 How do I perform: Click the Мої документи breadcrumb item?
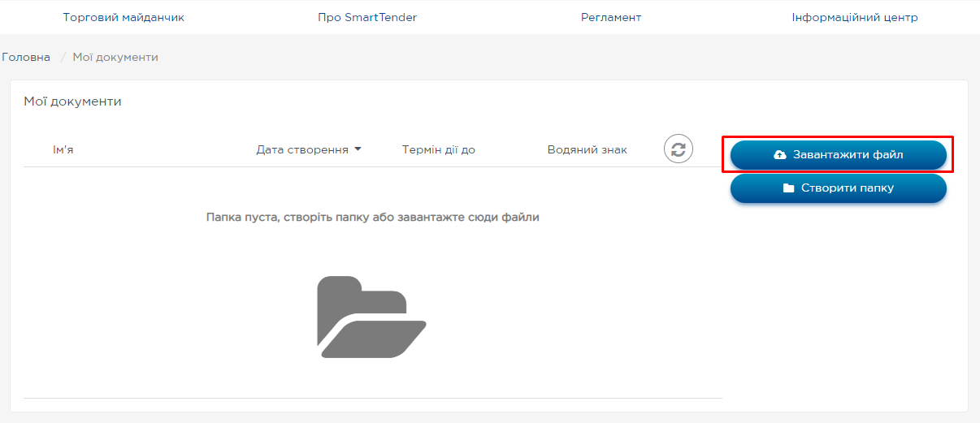[115, 57]
